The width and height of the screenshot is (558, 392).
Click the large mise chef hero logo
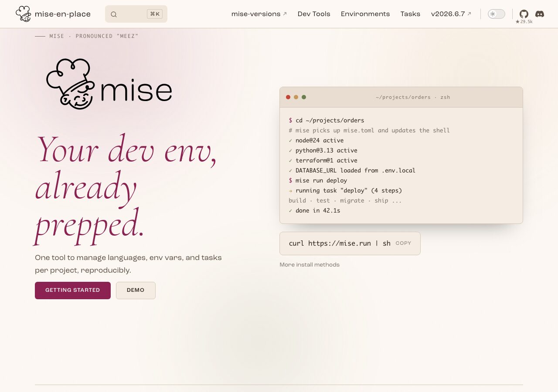tap(109, 84)
